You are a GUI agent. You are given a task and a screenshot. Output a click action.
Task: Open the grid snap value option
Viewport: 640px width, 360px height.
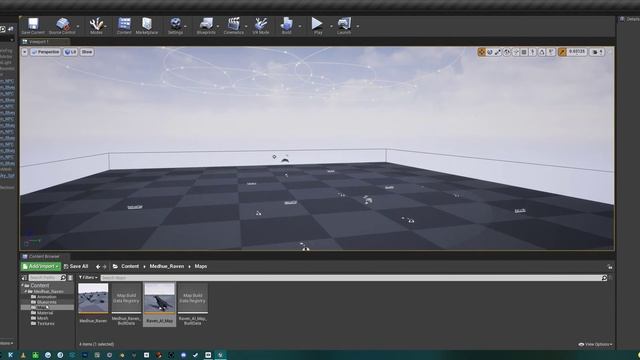tap(533, 52)
